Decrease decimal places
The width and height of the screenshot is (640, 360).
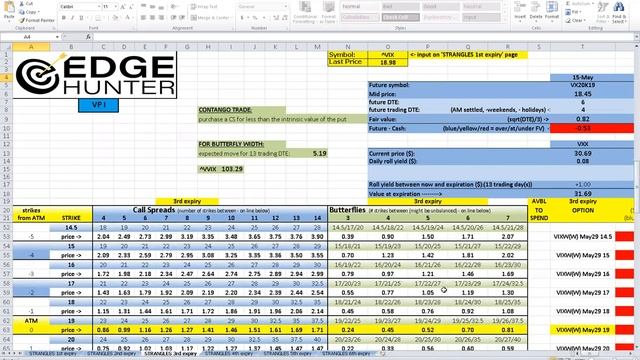[284, 18]
